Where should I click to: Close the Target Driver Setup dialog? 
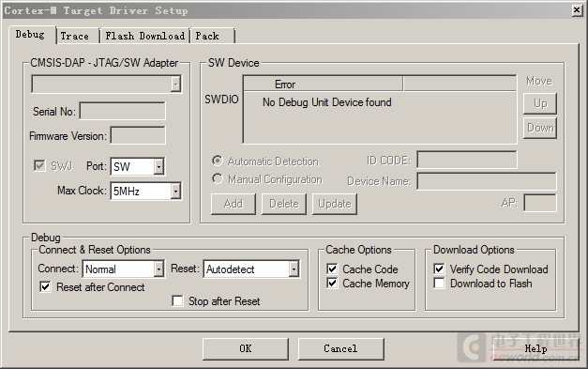(577, 10)
